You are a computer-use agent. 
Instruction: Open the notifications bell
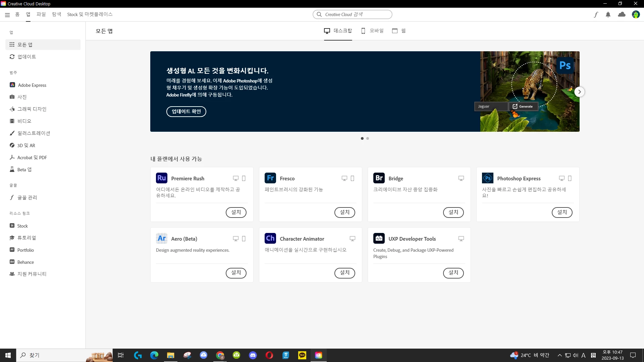(608, 14)
